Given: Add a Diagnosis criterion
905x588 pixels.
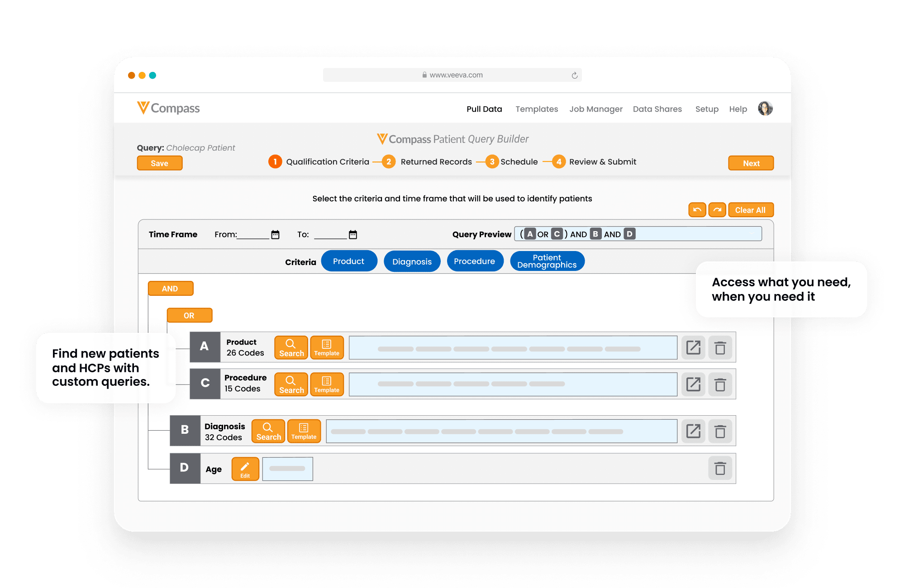Looking at the screenshot, I should (412, 261).
